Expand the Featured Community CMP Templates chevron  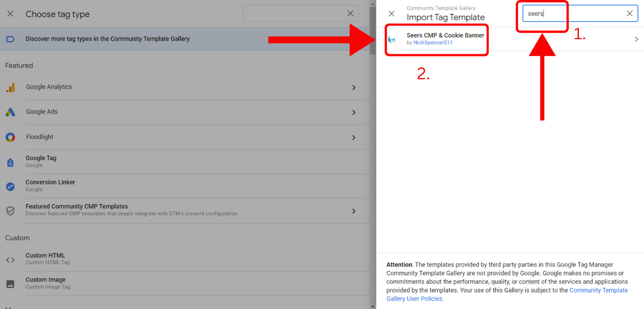pos(354,211)
